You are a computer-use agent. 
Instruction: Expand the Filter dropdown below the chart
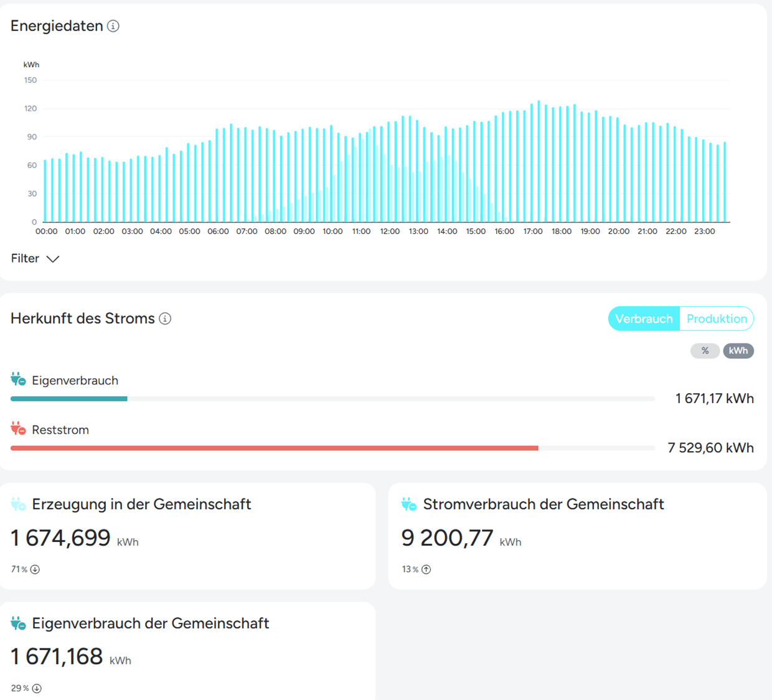pos(26,259)
